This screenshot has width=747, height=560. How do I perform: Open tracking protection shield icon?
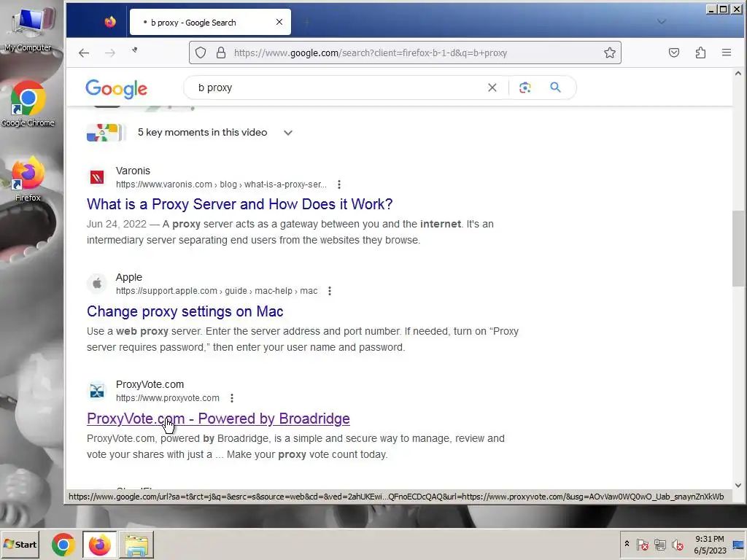click(x=201, y=52)
